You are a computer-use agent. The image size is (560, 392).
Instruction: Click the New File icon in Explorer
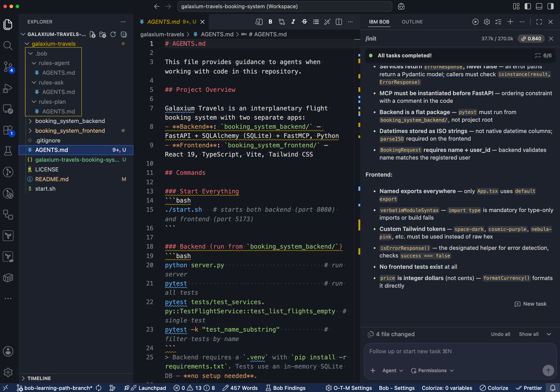pos(92,34)
